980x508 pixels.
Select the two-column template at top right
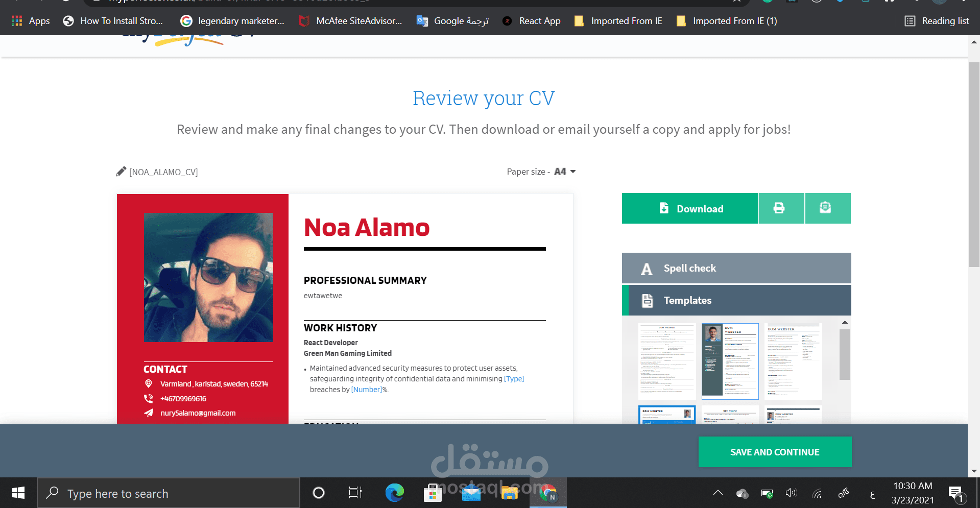click(794, 361)
